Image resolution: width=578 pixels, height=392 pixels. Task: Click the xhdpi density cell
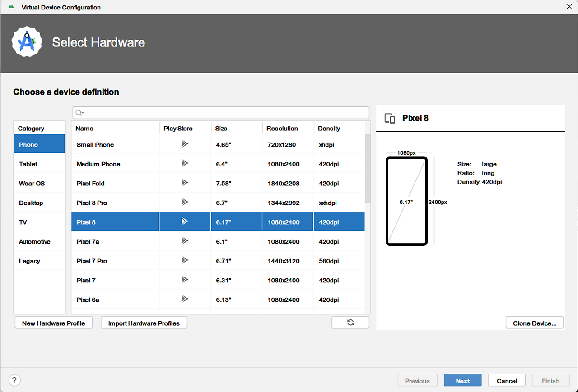[339, 144]
